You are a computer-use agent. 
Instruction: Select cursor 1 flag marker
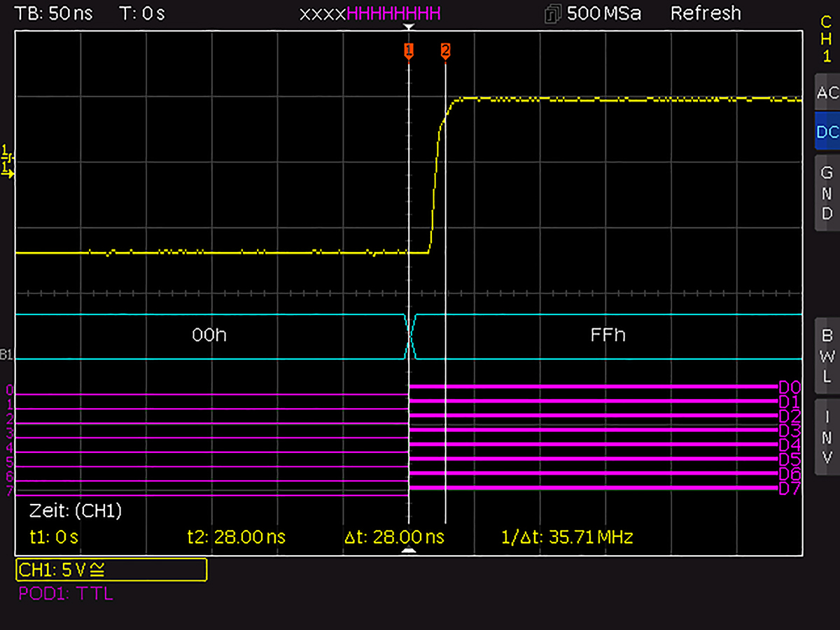tap(409, 50)
